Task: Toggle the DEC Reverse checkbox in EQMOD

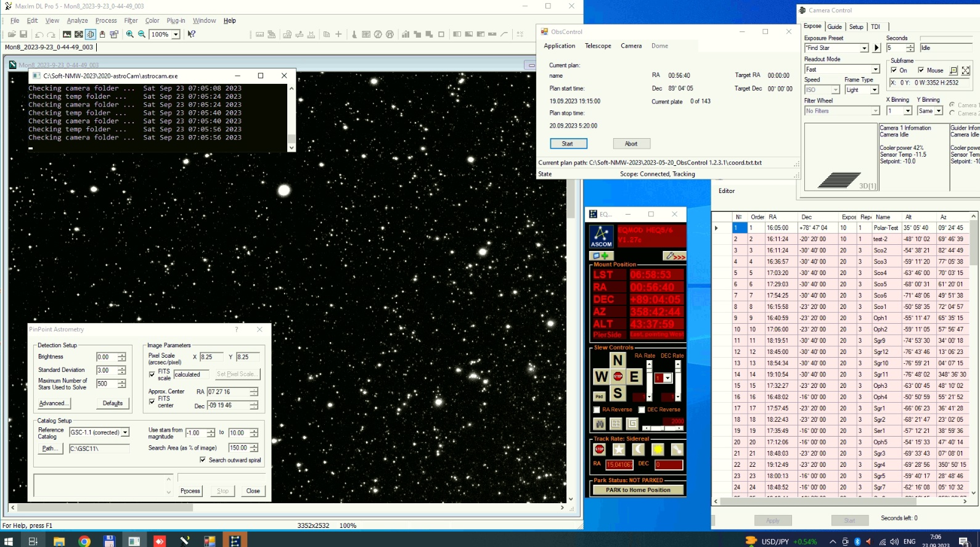Action: [641, 409]
